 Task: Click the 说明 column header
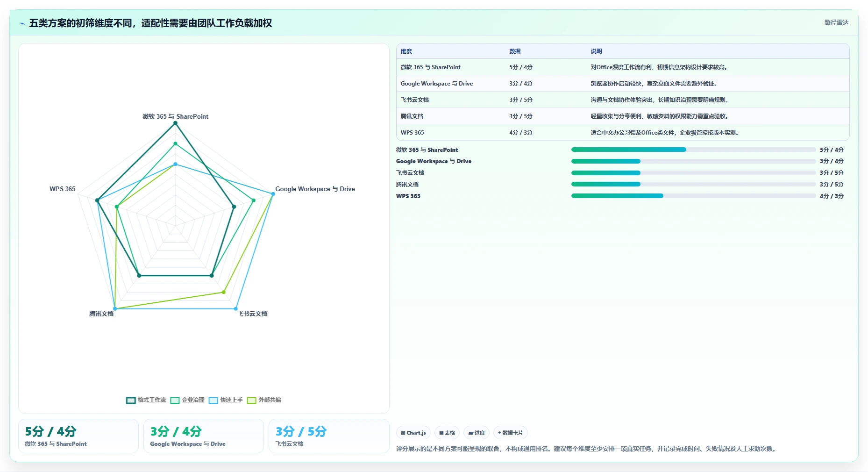click(x=596, y=51)
